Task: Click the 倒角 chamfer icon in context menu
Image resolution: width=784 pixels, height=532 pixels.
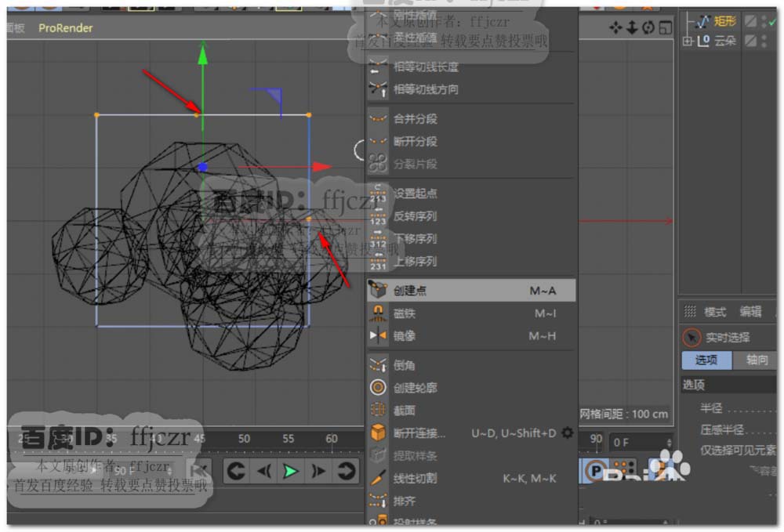Action: point(379,365)
